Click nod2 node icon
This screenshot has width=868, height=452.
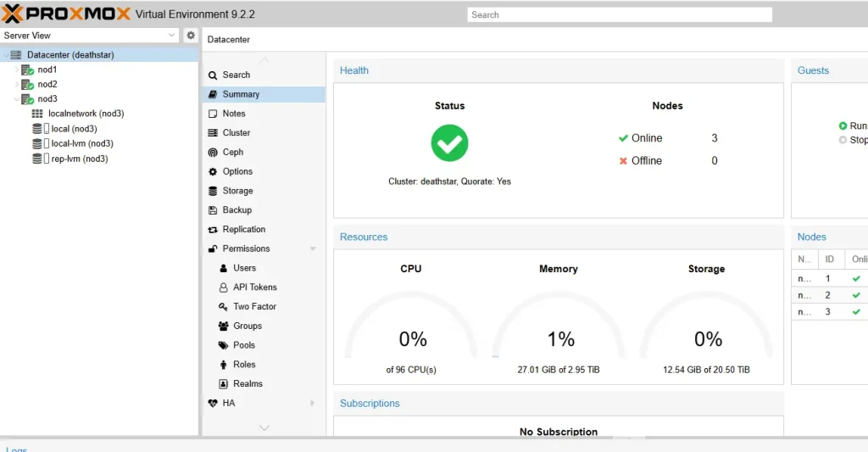27,84
